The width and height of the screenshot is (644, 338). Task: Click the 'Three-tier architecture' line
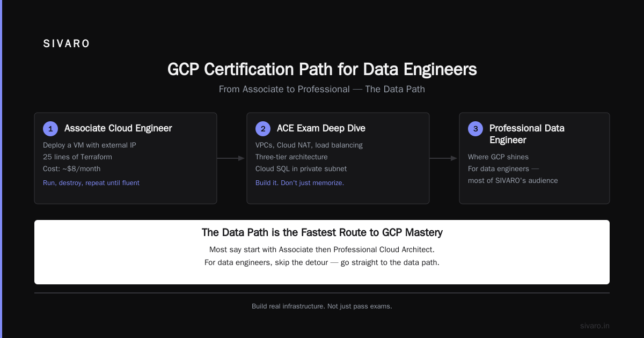pos(291,157)
